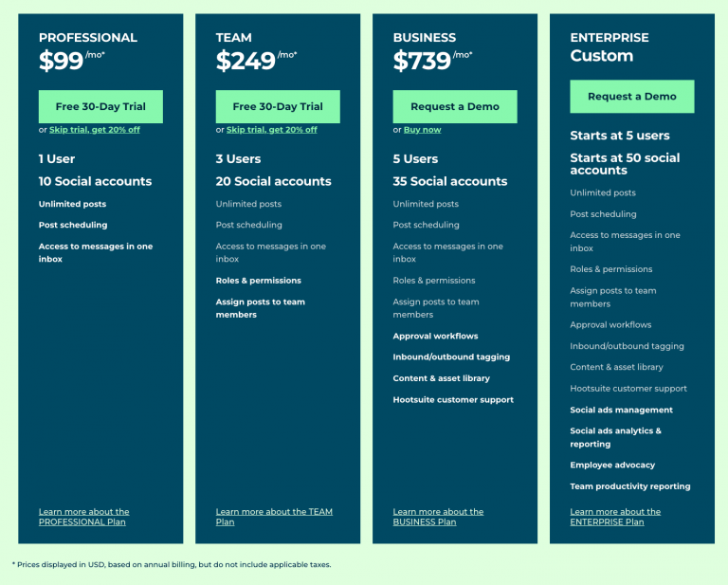Click Social ads management in Enterprise features
Image resolution: width=728 pixels, height=585 pixels.
(621, 411)
